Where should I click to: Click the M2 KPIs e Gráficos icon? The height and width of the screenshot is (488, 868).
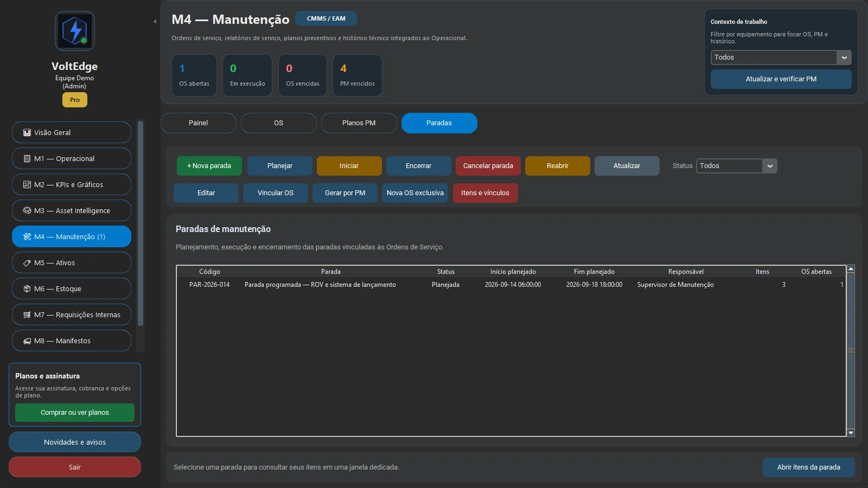click(27, 184)
